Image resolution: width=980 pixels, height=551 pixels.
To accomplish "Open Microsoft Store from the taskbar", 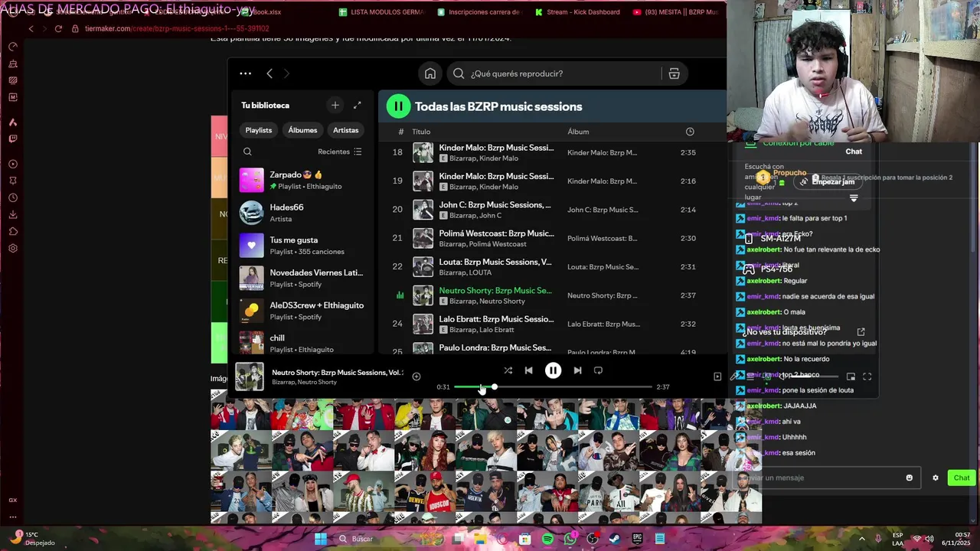I will [525, 539].
